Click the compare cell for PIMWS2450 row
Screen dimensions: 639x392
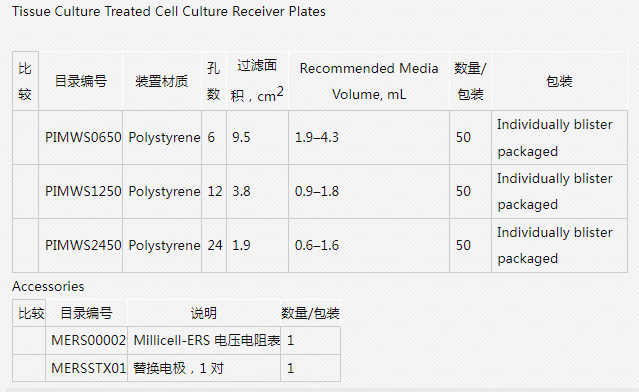(x=26, y=245)
